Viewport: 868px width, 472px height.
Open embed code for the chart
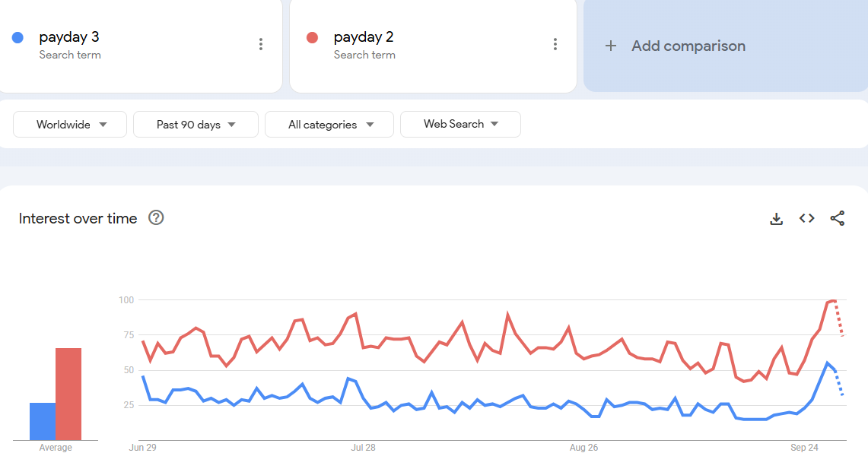click(806, 219)
